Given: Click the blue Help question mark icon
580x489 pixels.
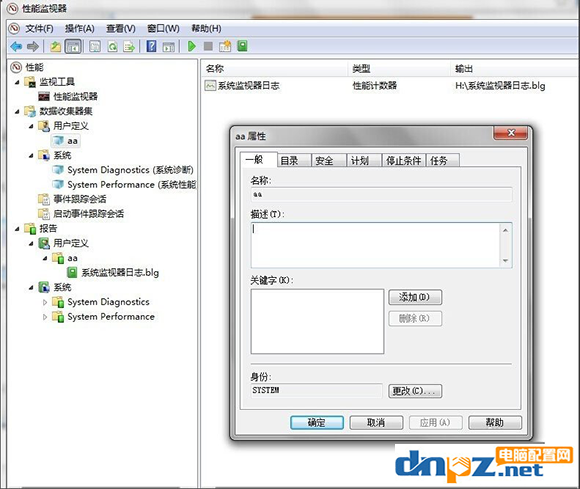Looking at the screenshot, I should point(151,46).
